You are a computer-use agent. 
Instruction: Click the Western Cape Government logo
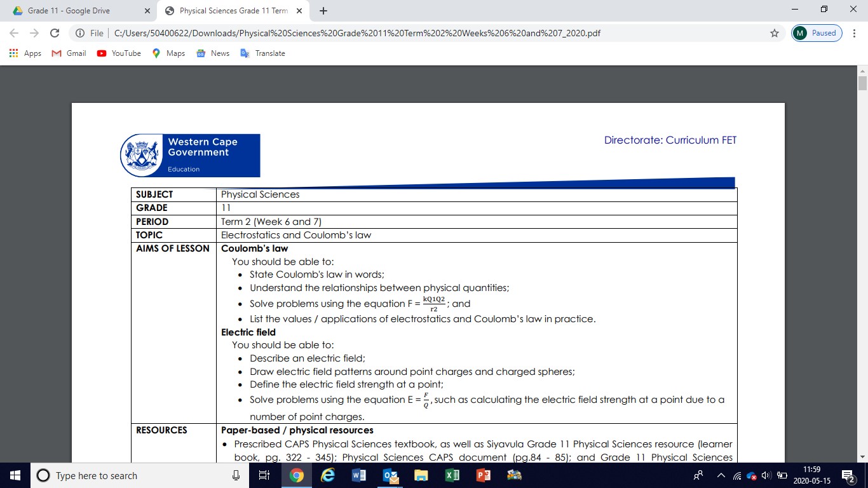(x=190, y=155)
